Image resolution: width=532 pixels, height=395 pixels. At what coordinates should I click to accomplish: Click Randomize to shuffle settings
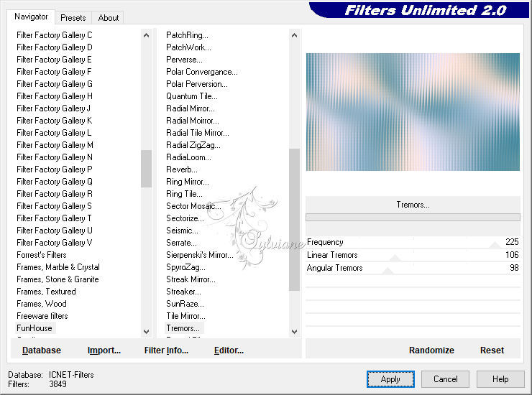coord(431,350)
